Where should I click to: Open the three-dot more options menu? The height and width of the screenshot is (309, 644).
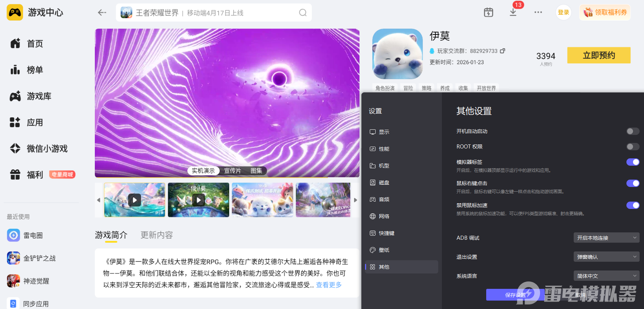pyautogui.click(x=538, y=12)
